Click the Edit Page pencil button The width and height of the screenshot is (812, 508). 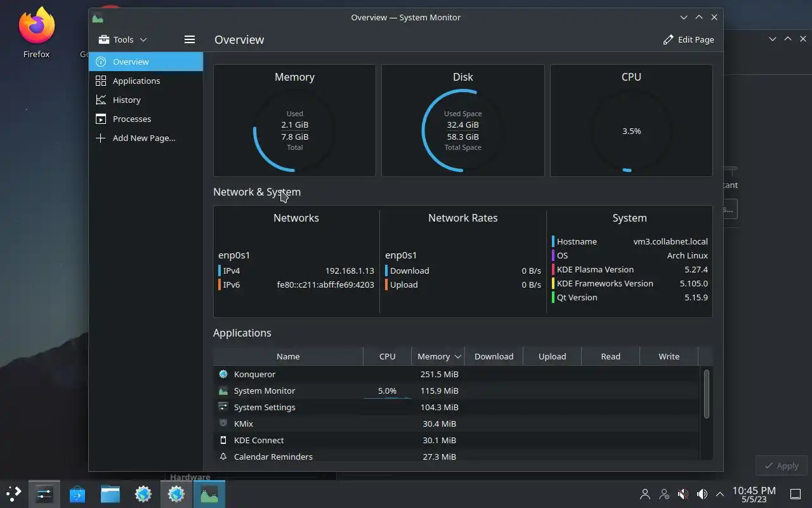point(688,39)
